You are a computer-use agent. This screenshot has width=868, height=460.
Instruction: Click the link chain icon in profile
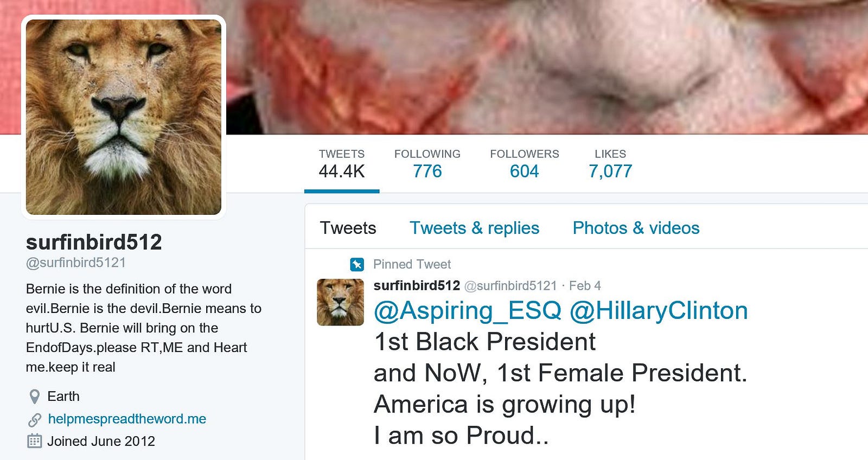click(34, 419)
